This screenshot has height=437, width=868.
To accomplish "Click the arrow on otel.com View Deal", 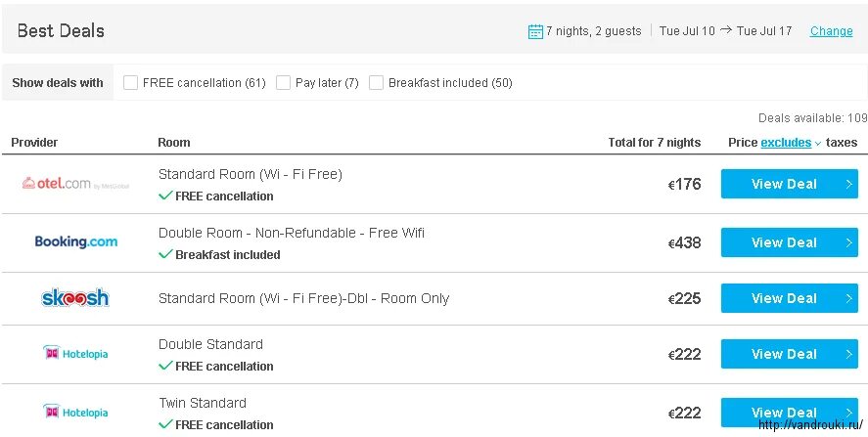I will [x=848, y=184].
